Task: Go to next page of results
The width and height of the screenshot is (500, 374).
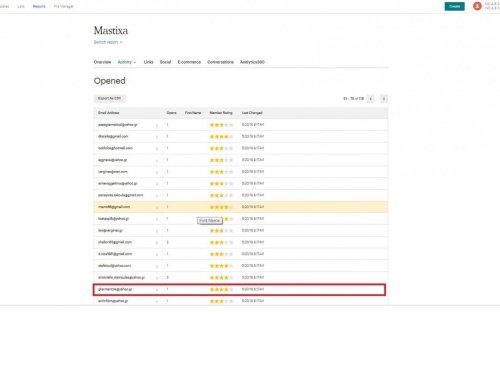Action: (384, 99)
